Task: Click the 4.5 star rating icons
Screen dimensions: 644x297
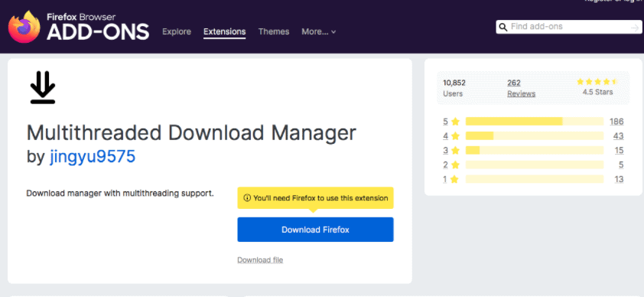Action: tap(597, 81)
